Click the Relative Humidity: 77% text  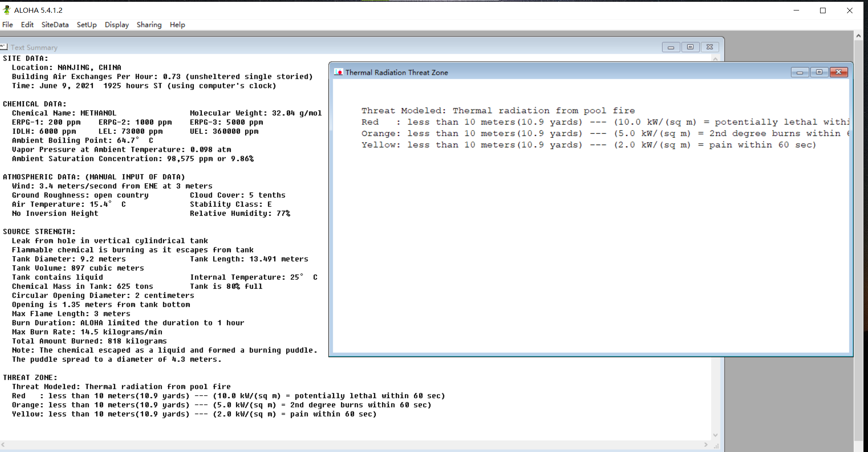click(240, 213)
